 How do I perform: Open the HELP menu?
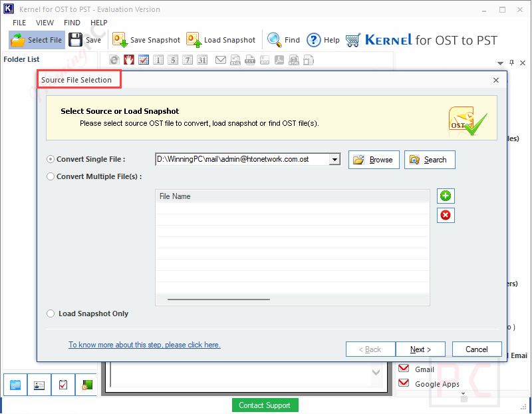tap(98, 23)
